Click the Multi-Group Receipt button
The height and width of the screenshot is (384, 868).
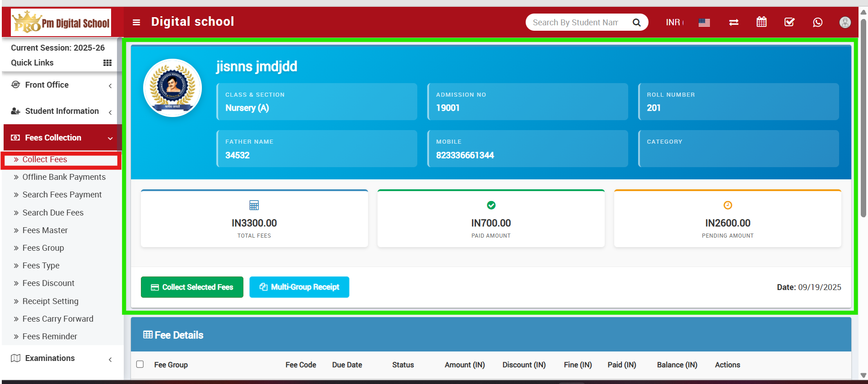tap(299, 287)
